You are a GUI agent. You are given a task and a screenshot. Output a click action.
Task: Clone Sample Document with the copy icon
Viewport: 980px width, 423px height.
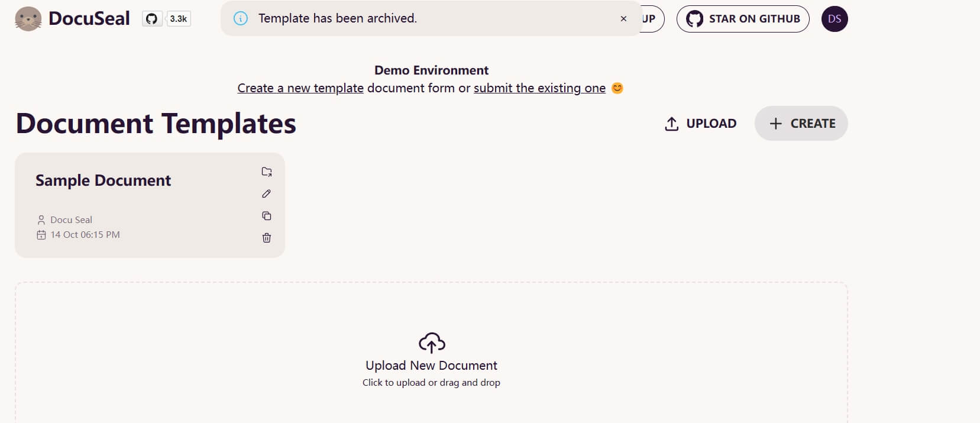coord(267,216)
